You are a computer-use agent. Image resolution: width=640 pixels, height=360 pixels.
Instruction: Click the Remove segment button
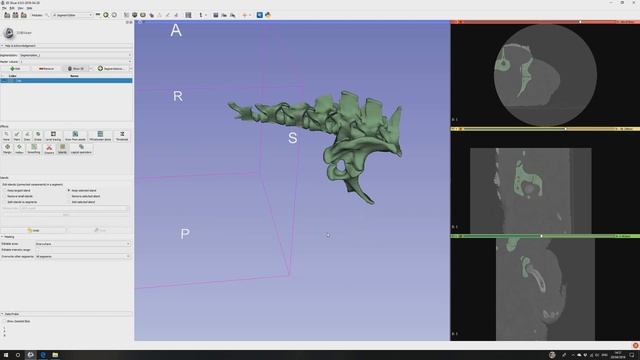pyautogui.click(x=46, y=69)
